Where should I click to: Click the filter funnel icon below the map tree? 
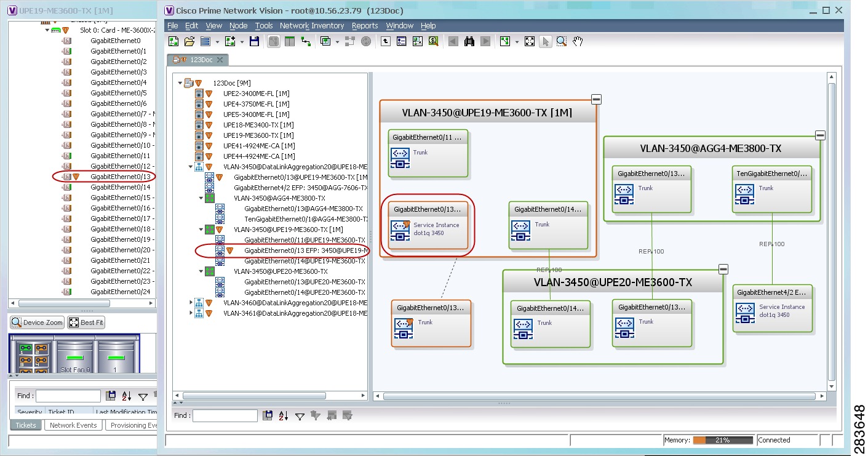point(300,416)
